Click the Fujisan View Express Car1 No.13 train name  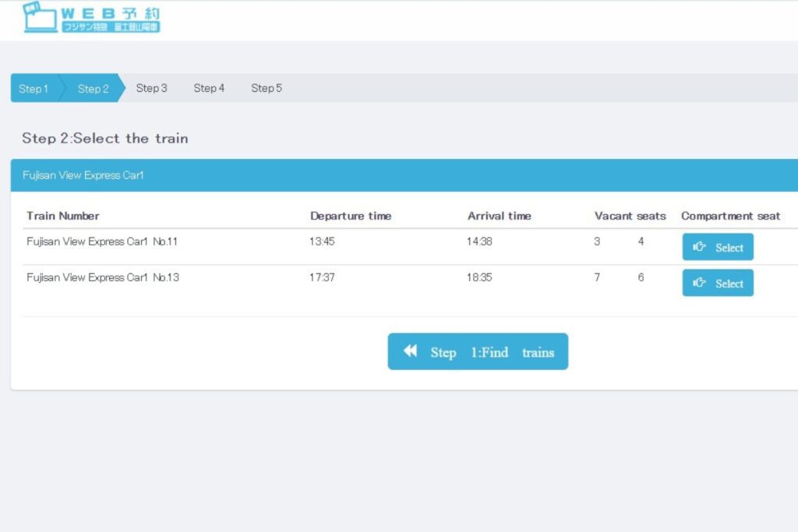(102, 277)
